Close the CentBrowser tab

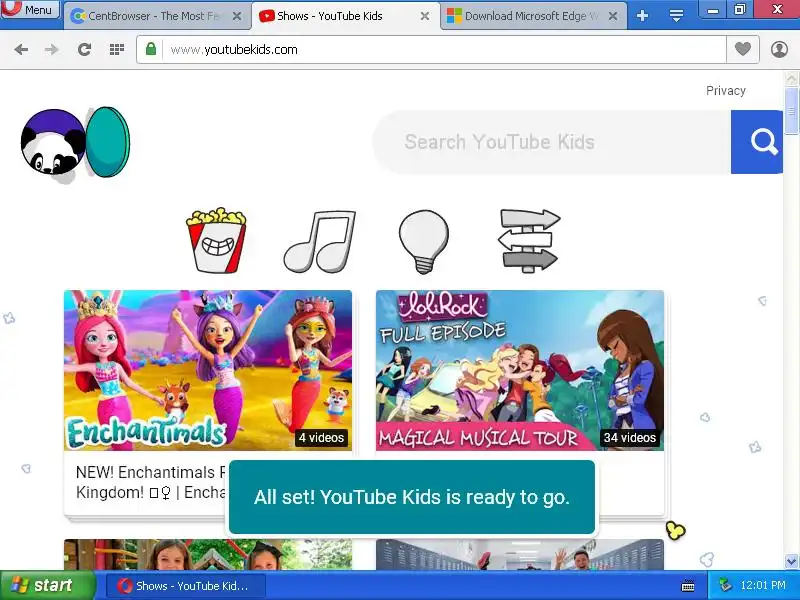[237, 16]
